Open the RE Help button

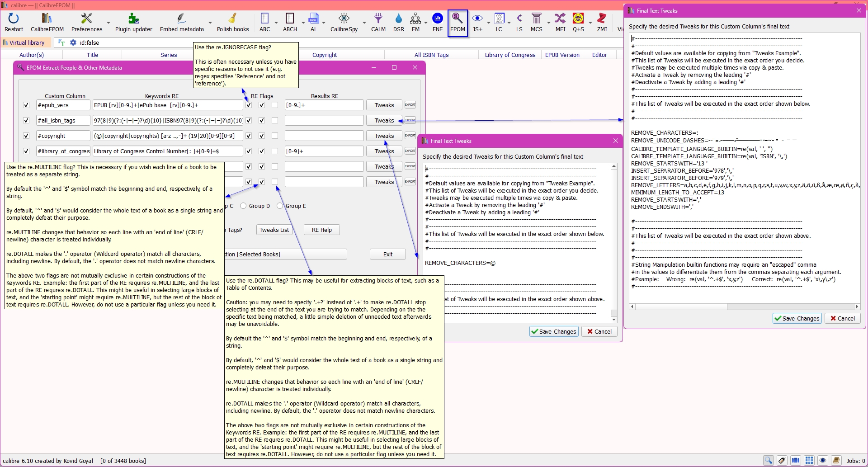point(321,230)
